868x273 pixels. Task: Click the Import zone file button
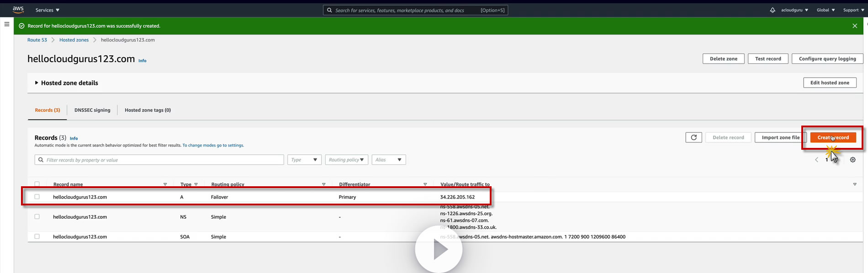(x=781, y=137)
